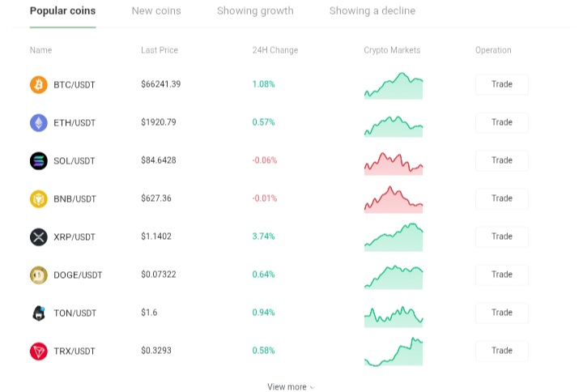The image size is (583, 392).
Task: Click the 24H Change column header
Action: tap(275, 50)
